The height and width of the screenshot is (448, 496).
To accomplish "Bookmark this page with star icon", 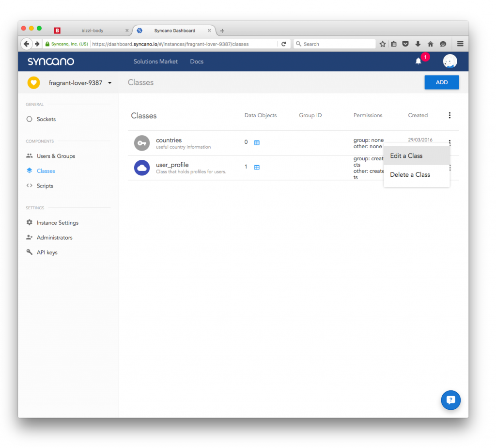I will [383, 44].
